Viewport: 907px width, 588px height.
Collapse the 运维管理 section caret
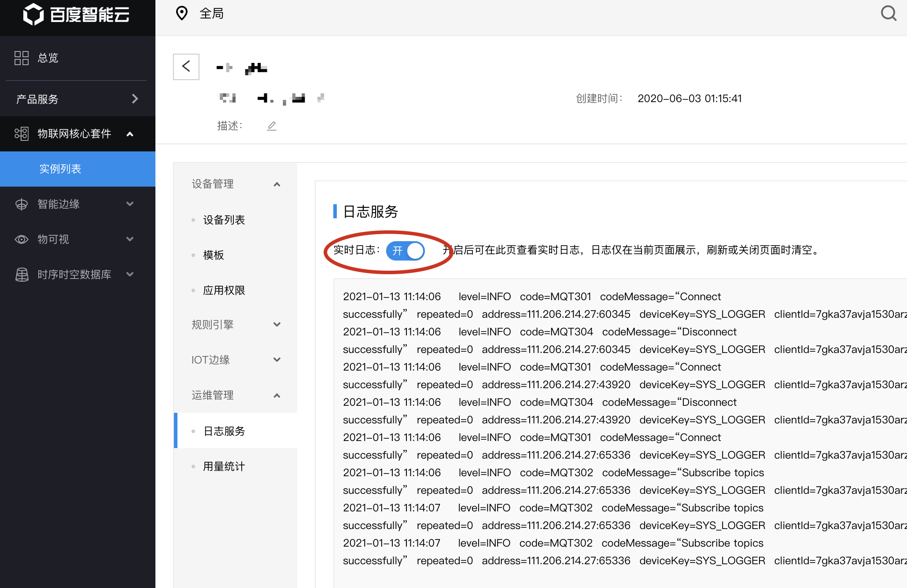coord(277,395)
